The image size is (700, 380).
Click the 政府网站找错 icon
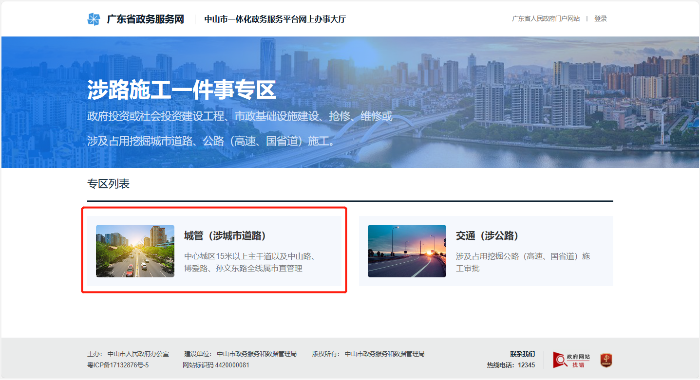[x=571, y=360]
